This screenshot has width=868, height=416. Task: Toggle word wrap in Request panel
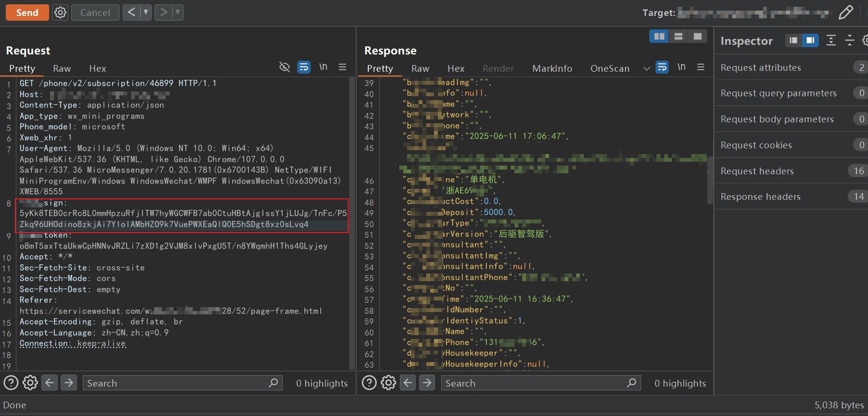[x=304, y=67]
